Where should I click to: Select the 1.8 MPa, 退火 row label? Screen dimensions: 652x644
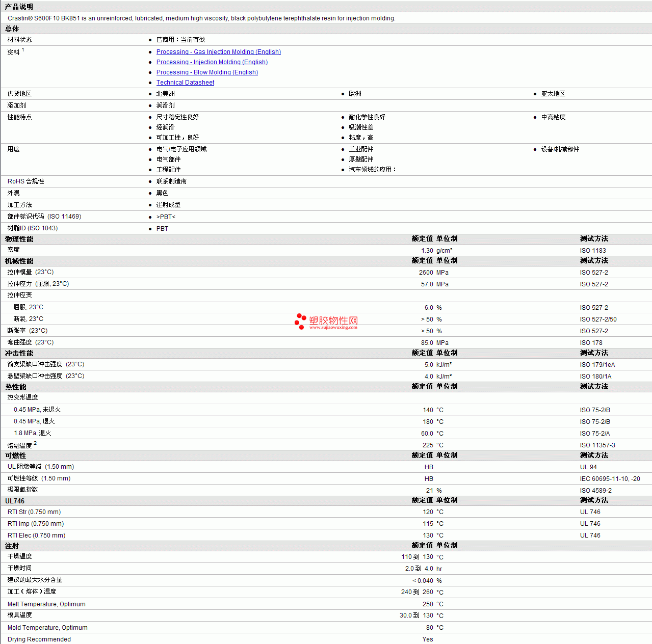pyautogui.click(x=33, y=433)
